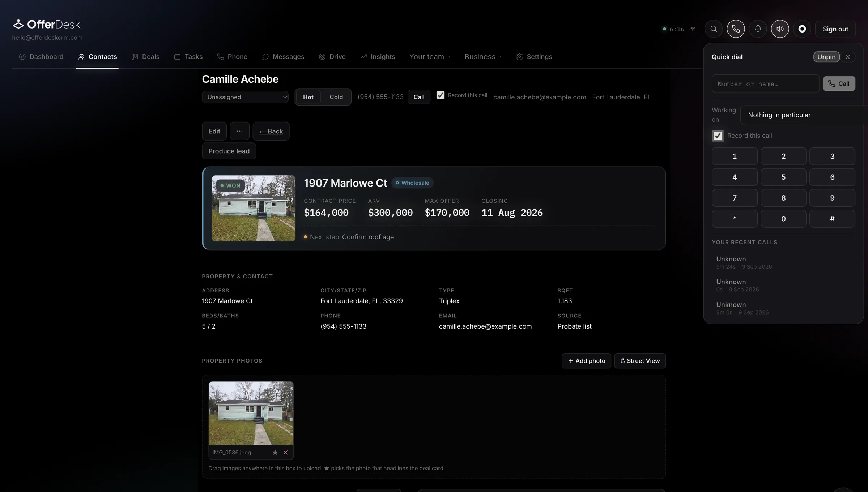Open the search icon in header

[x=714, y=29]
